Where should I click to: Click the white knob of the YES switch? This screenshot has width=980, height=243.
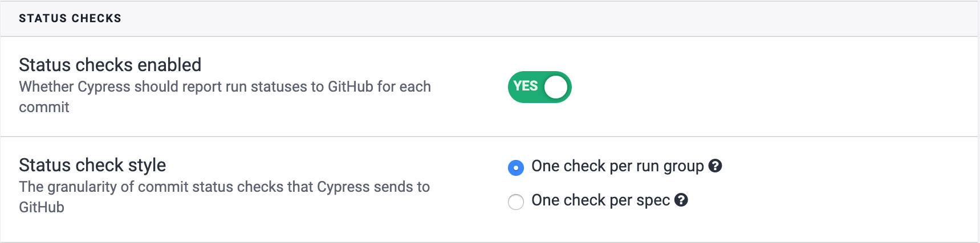(556, 87)
